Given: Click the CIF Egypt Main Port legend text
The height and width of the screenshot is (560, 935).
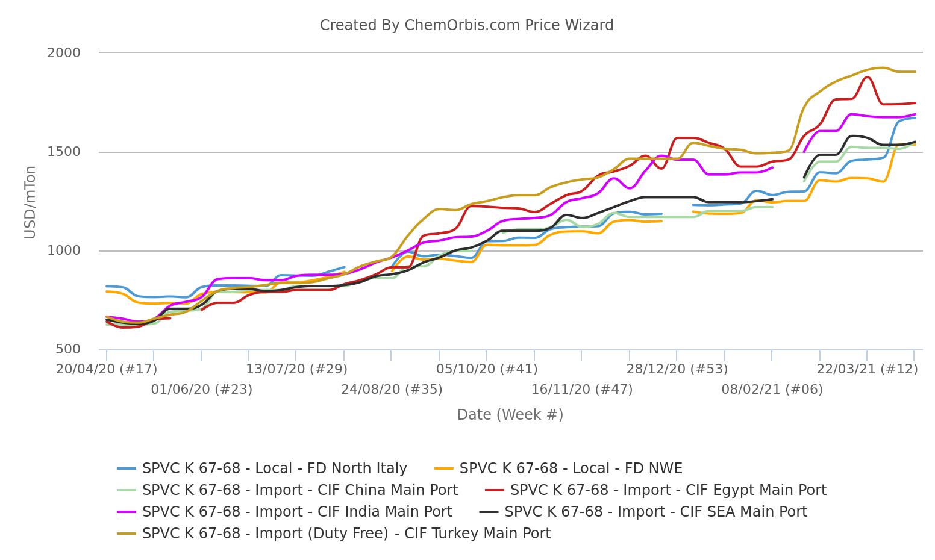Looking at the screenshot, I should pos(668,490).
